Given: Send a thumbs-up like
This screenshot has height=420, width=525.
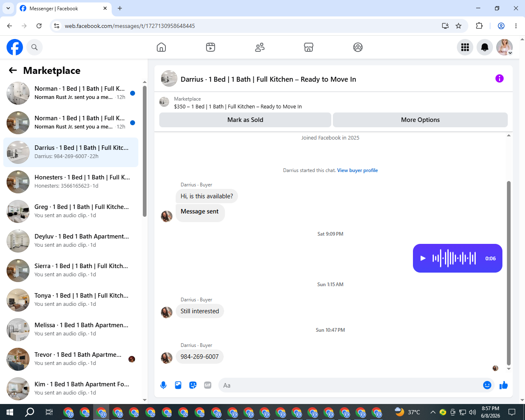Looking at the screenshot, I should coord(504,385).
